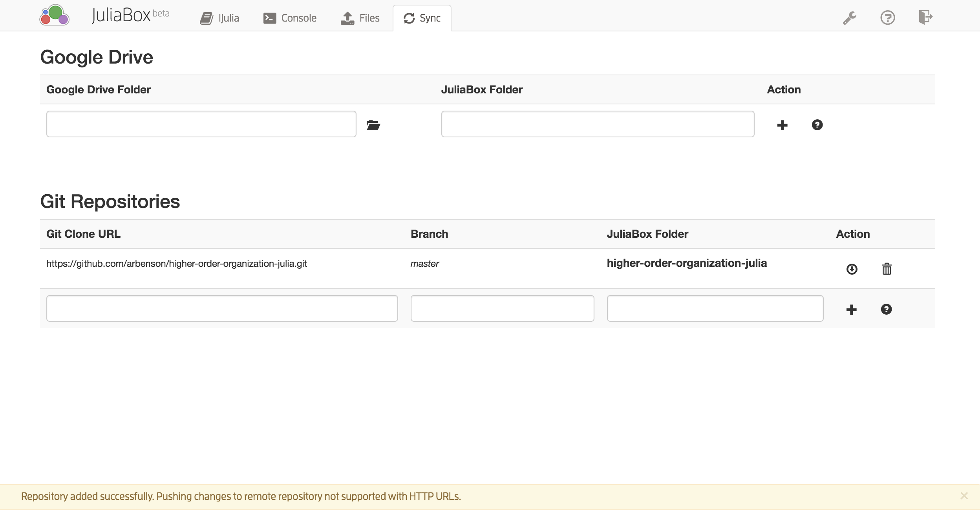Click the JuliaBox logo icon

tap(55, 16)
